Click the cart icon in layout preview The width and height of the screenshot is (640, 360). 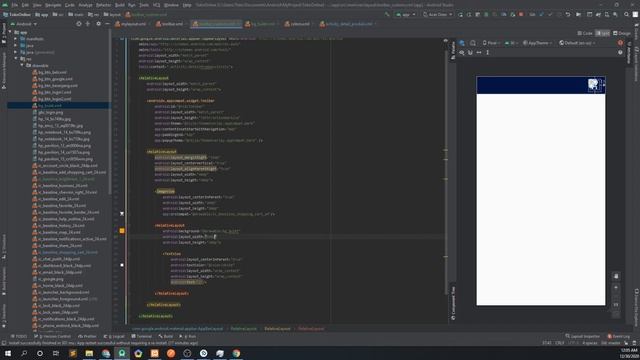(x=594, y=84)
